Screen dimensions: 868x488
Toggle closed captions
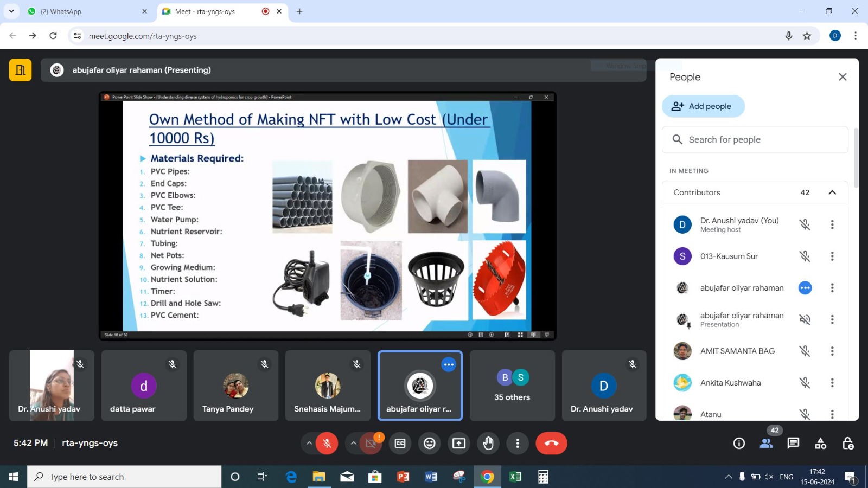(400, 444)
